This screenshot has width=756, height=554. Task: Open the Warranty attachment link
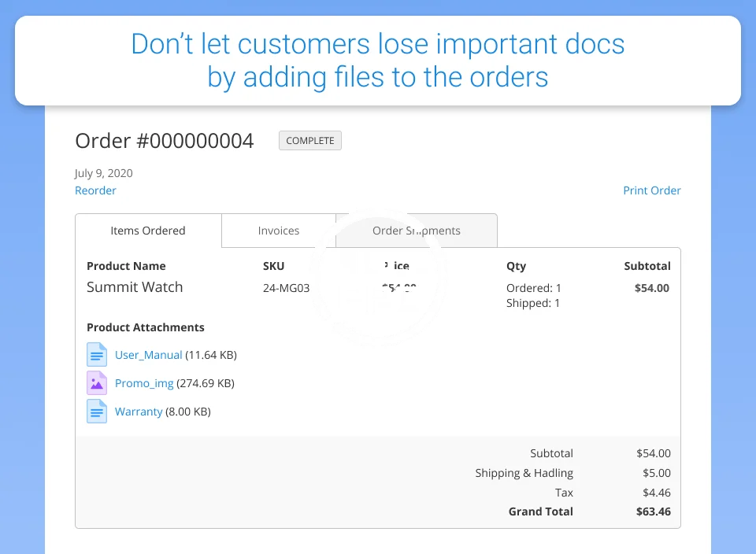coord(139,412)
